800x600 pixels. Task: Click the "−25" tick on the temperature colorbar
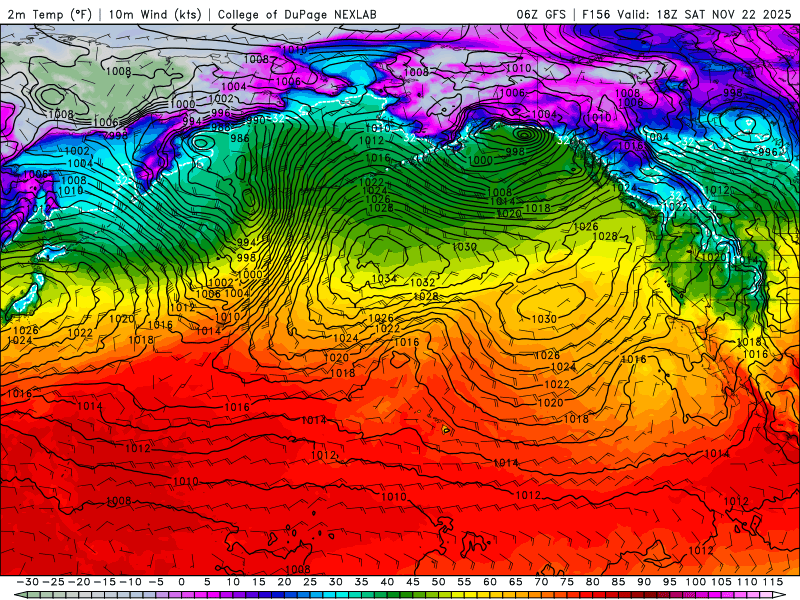click(x=53, y=582)
